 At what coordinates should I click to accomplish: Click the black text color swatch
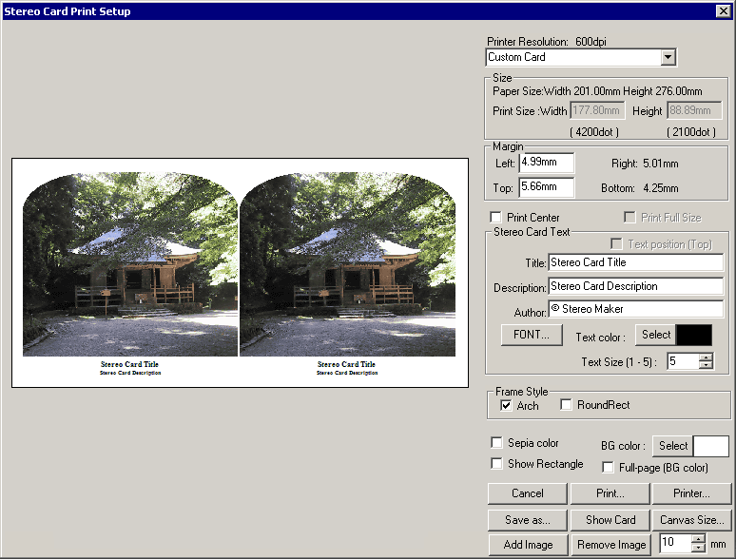(x=694, y=335)
